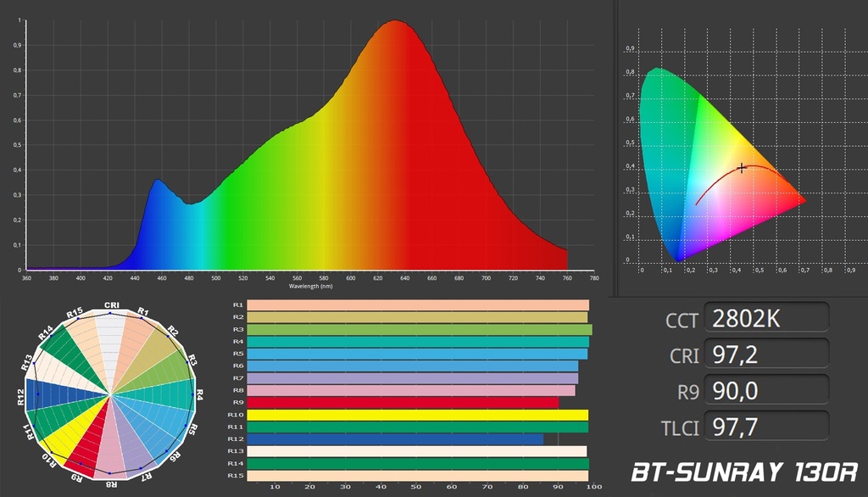Click the blue R12 wedge in radar chart
Viewport: 868px width, 497px height.
tap(66, 394)
